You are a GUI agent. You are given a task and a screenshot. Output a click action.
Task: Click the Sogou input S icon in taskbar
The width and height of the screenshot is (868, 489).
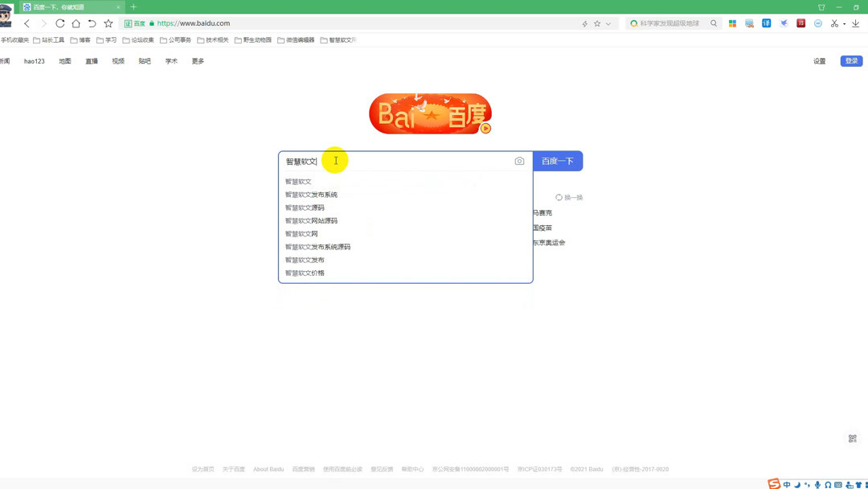point(773,483)
